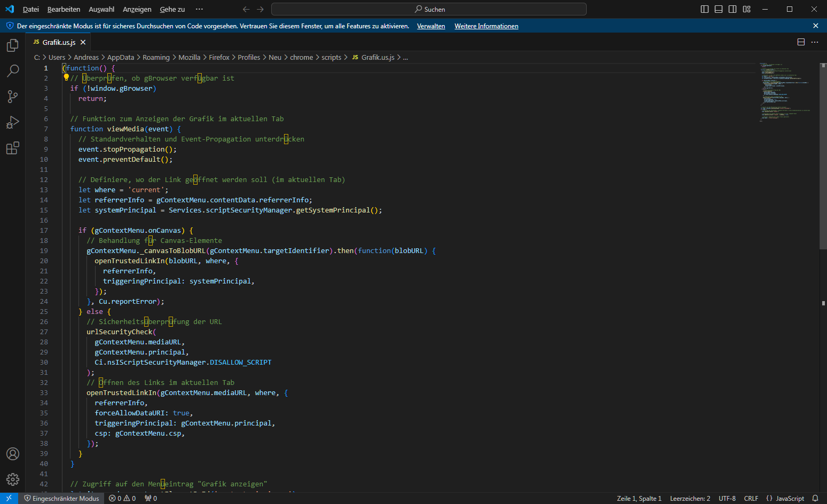Click the lightbulb code action icon
This screenshot has width=827, height=504.
(x=66, y=77)
